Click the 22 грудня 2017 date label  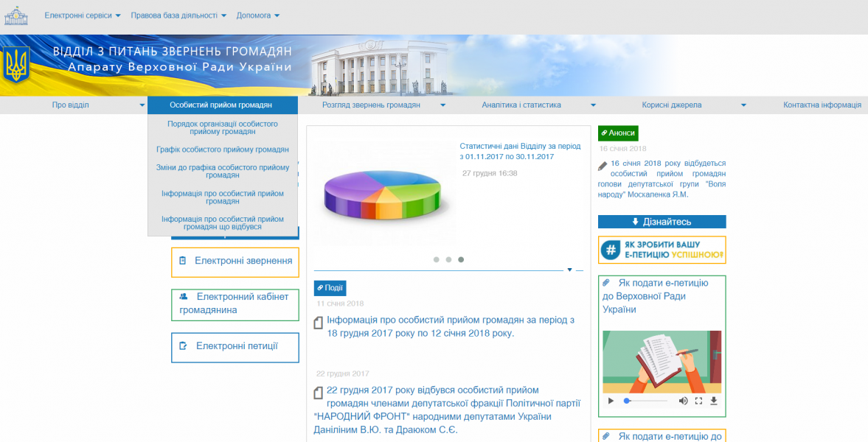(343, 374)
